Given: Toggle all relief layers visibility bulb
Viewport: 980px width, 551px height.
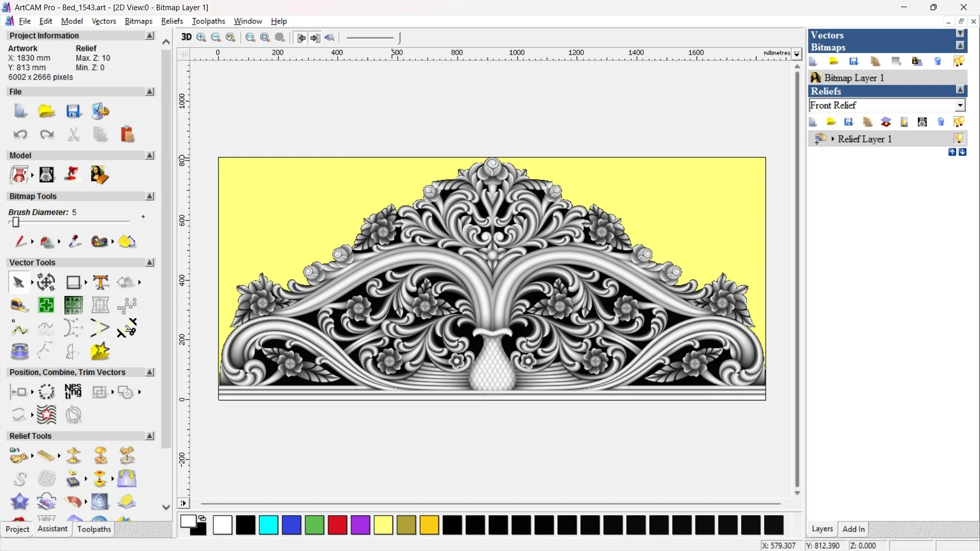Looking at the screenshot, I should 959,122.
